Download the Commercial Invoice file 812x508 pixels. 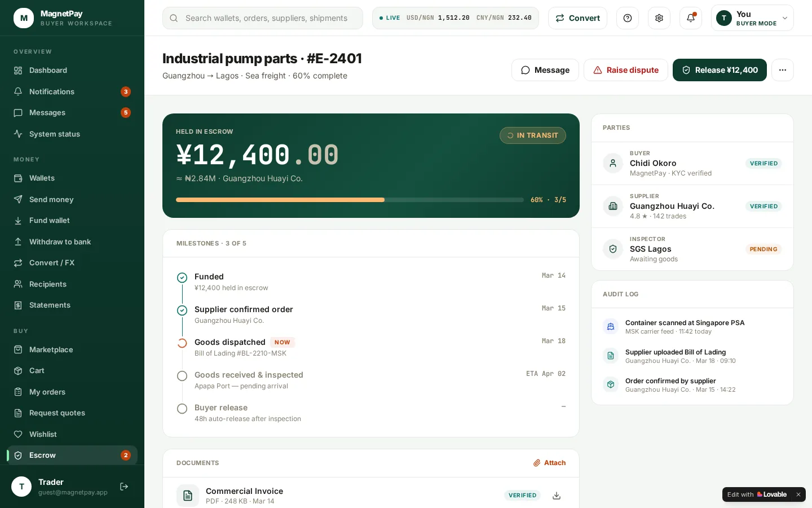557,496
